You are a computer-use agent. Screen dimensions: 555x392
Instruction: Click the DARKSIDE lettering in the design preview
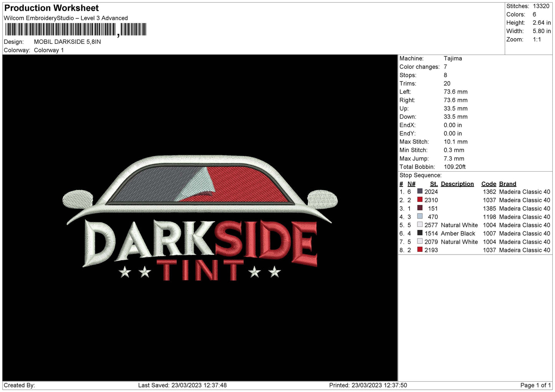tap(200, 243)
